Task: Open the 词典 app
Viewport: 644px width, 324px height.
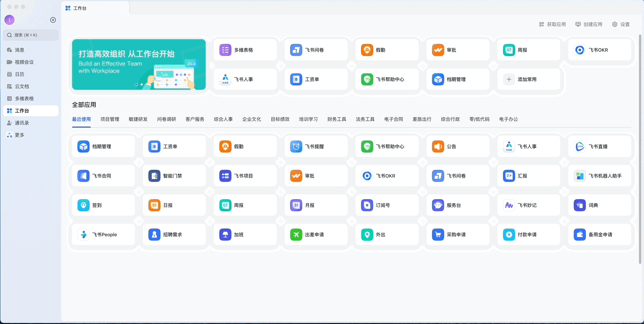Action: pos(600,205)
